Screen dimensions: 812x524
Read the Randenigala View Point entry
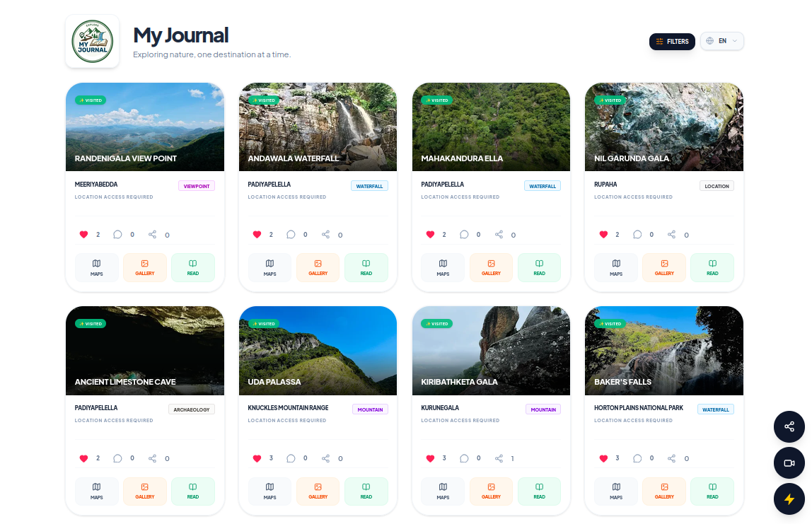point(192,268)
